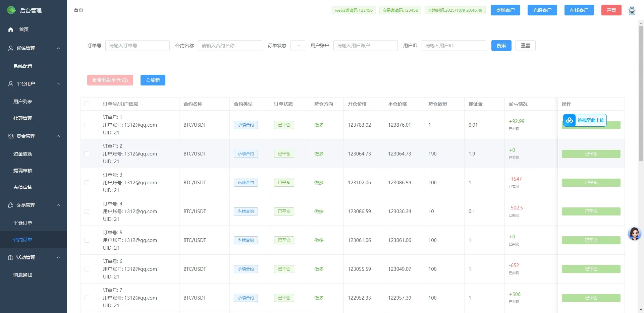The height and width of the screenshot is (313, 644).
Task: Collapse the 资金管理 sidebar section
Action: (58, 136)
